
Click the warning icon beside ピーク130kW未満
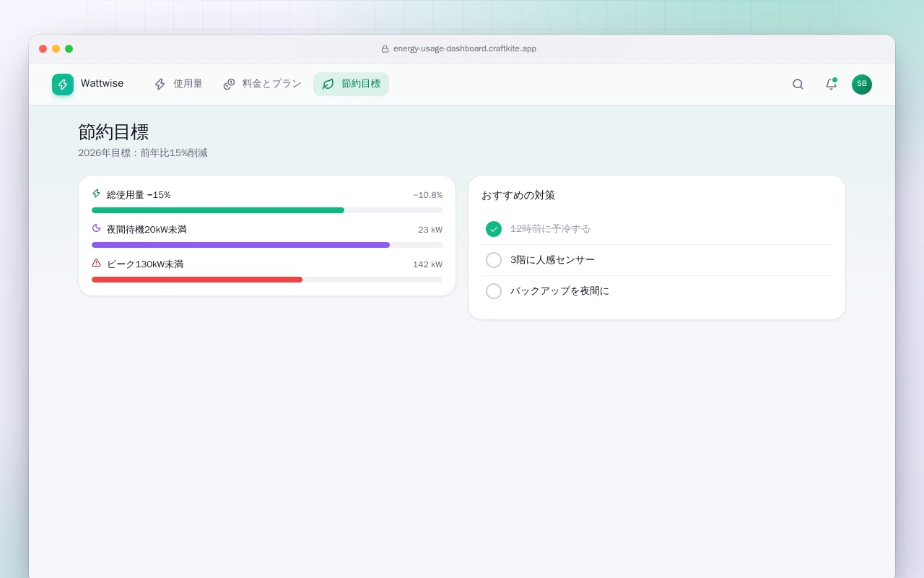[97, 263]
